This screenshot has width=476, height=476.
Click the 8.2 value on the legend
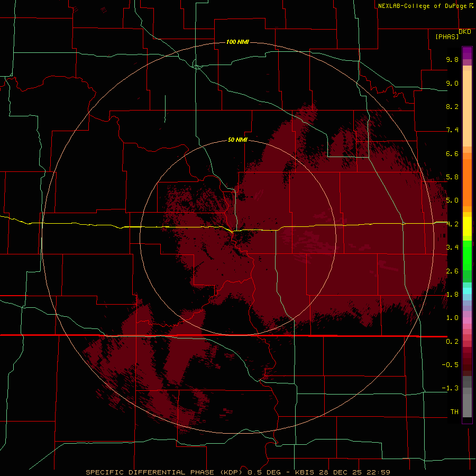pos(452,106)
